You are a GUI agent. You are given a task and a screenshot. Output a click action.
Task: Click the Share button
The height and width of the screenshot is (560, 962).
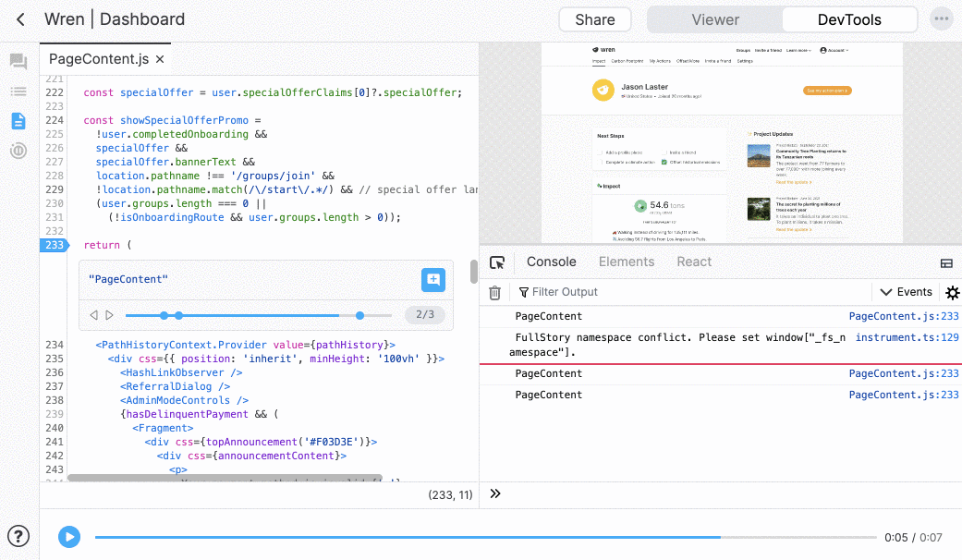click(x=594, y=19)
